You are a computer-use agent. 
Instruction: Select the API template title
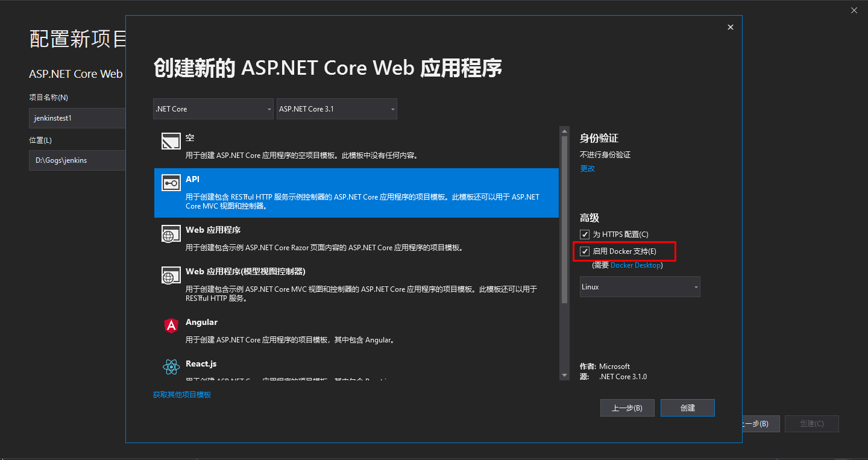click(192, 179)
